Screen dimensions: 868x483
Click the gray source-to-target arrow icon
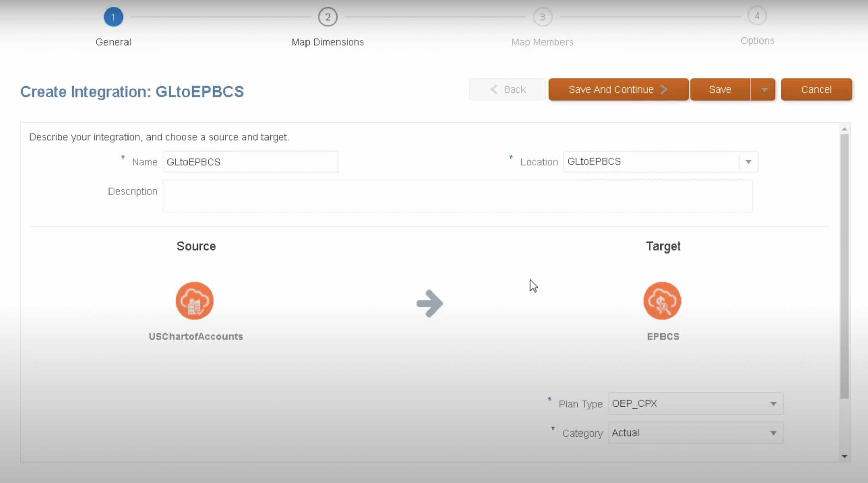(430, 303)
